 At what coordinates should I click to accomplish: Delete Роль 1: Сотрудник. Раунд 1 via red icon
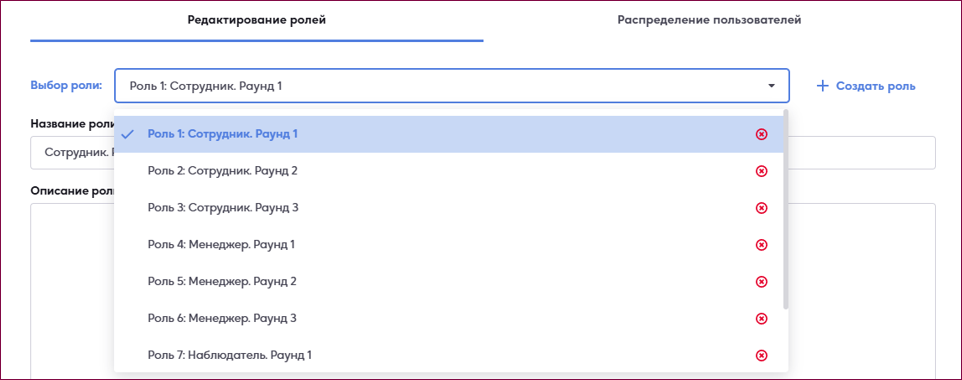click(761, 134)
